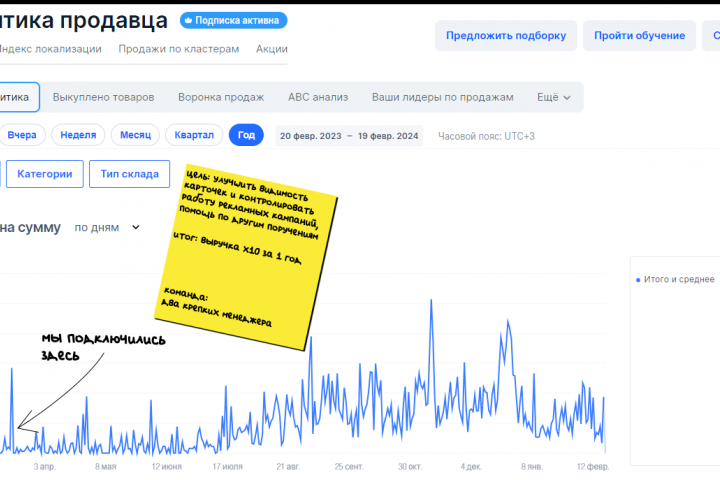
Task: Expand the 'по дням' grouping dropdown
Action: (107, 227)
